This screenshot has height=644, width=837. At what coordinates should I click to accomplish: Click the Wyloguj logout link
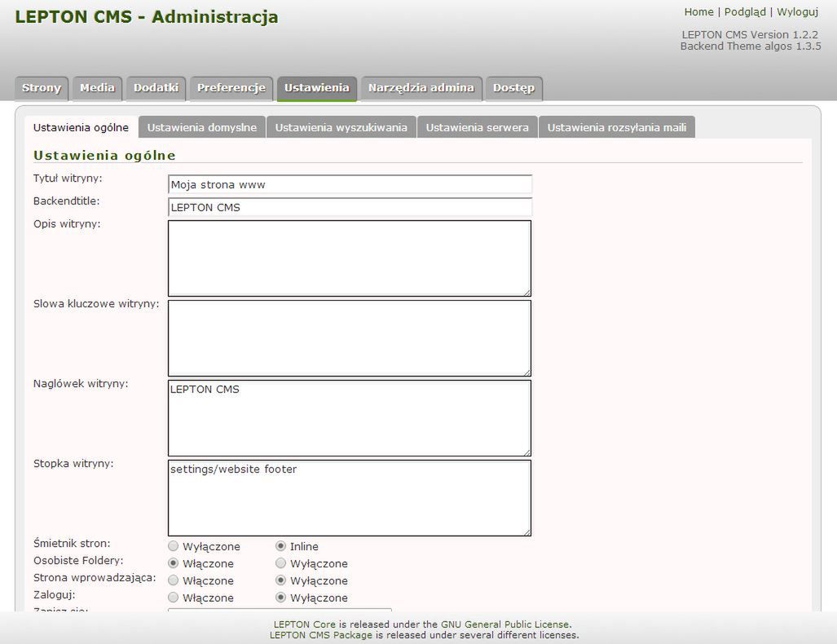[798, 11]
